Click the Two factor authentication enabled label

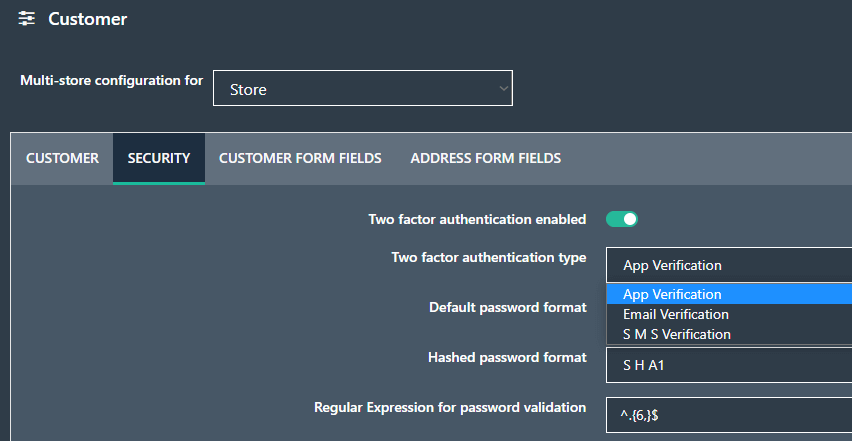pos(477,219)
